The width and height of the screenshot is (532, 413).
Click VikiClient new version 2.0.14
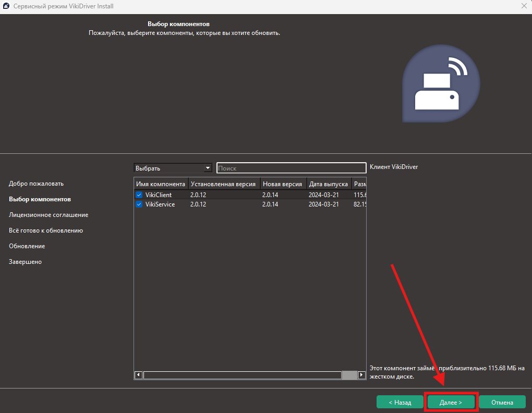[270, 195]
